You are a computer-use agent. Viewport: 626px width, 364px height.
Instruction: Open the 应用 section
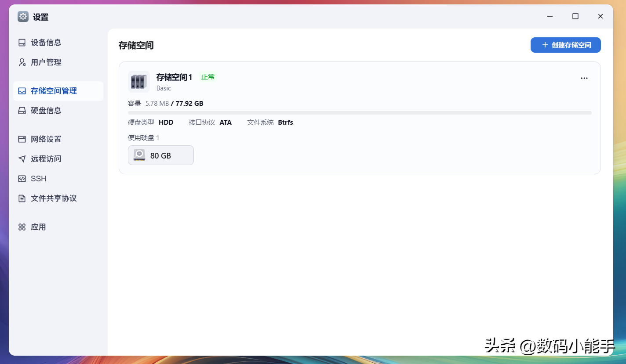pos(58,227)
